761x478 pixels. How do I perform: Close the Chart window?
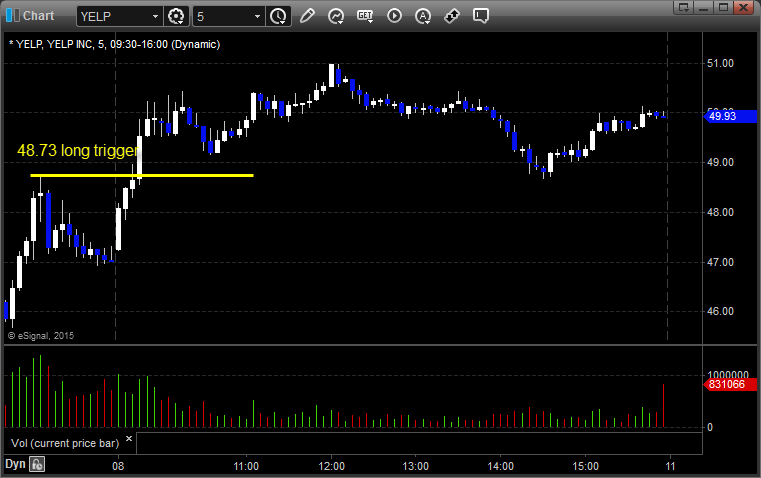coord(744,7)
